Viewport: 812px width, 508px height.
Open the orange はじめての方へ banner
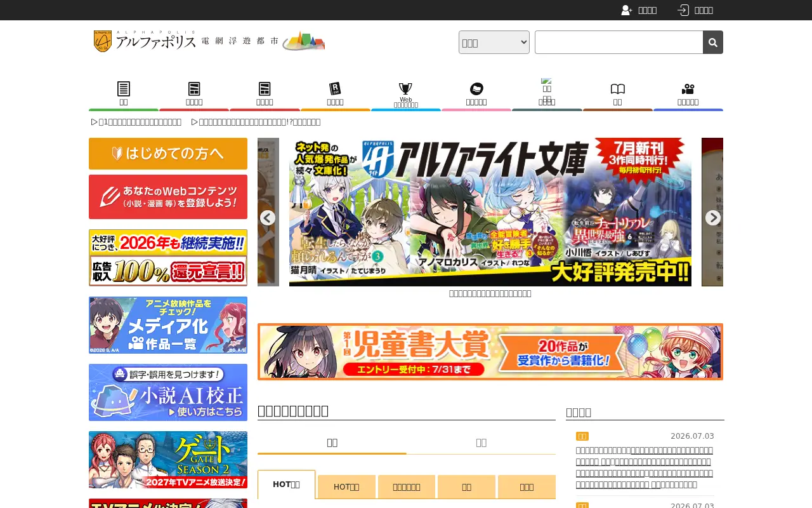168,154
